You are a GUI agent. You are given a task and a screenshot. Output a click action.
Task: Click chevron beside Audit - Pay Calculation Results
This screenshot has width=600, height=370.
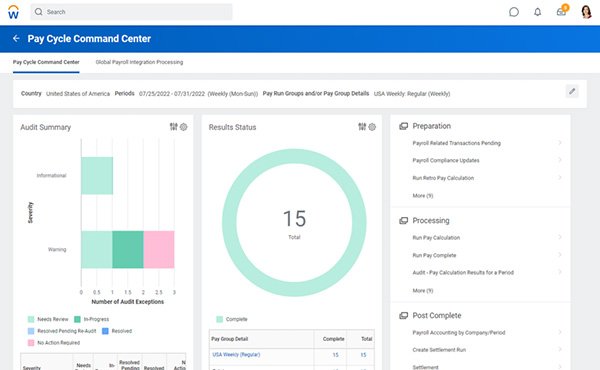click(x=560, y=272)
